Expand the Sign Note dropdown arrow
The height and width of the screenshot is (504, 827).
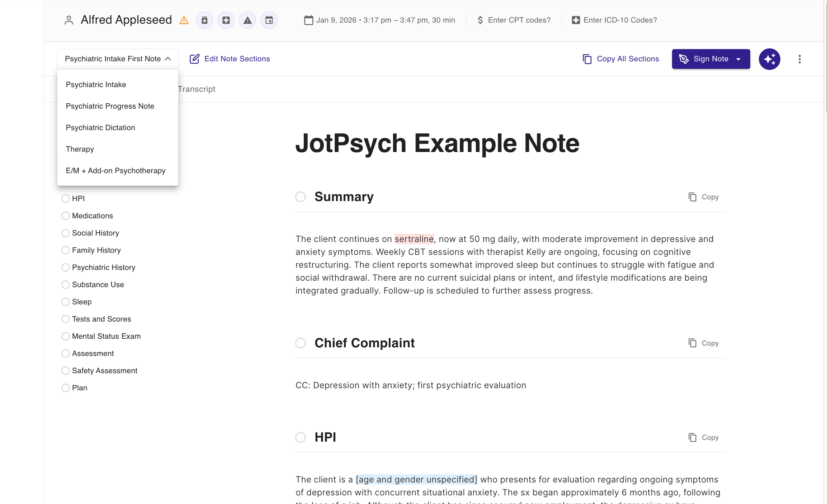pos(738,59)
